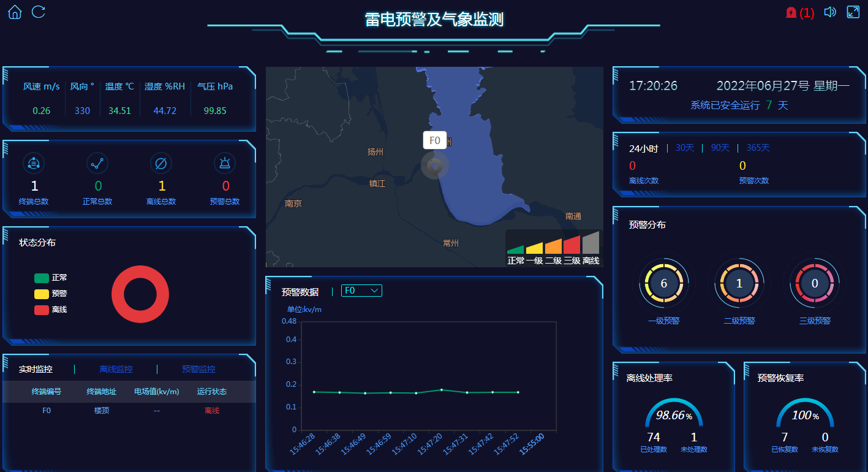Open the F0 dropdown in 预警数据 panel
Viewport: 868px width, 472px height.
(x=361, y=291)
